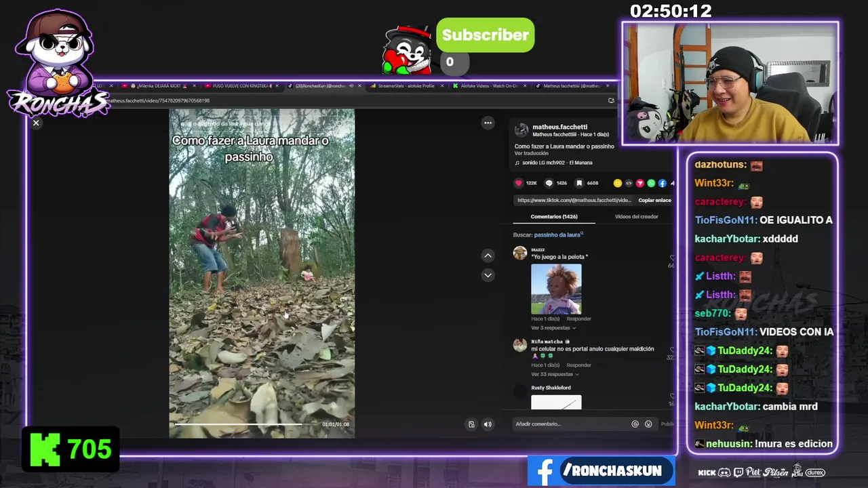868x488 pixels.
Task: Open DIAZZZ commenter's avatar
Action: coord(520,253)
